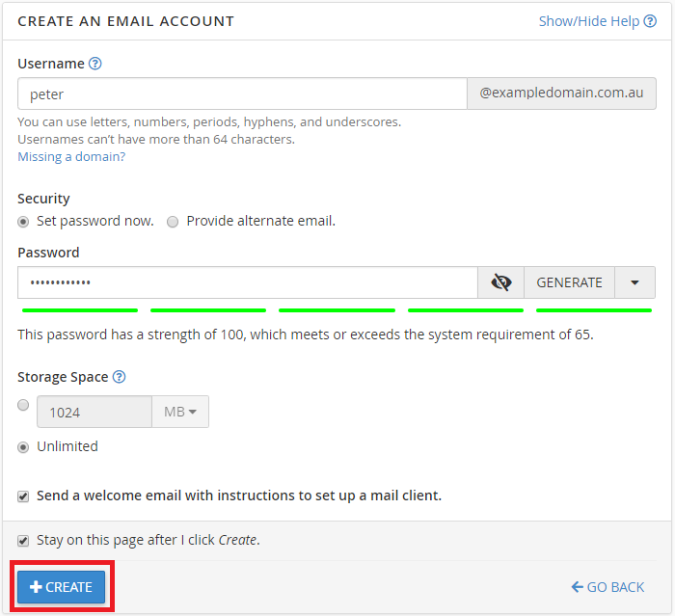Screen dimensions: 675x616
Task: Click the GO BACK link
Action: pyautogui.click(x=607, y=586)
